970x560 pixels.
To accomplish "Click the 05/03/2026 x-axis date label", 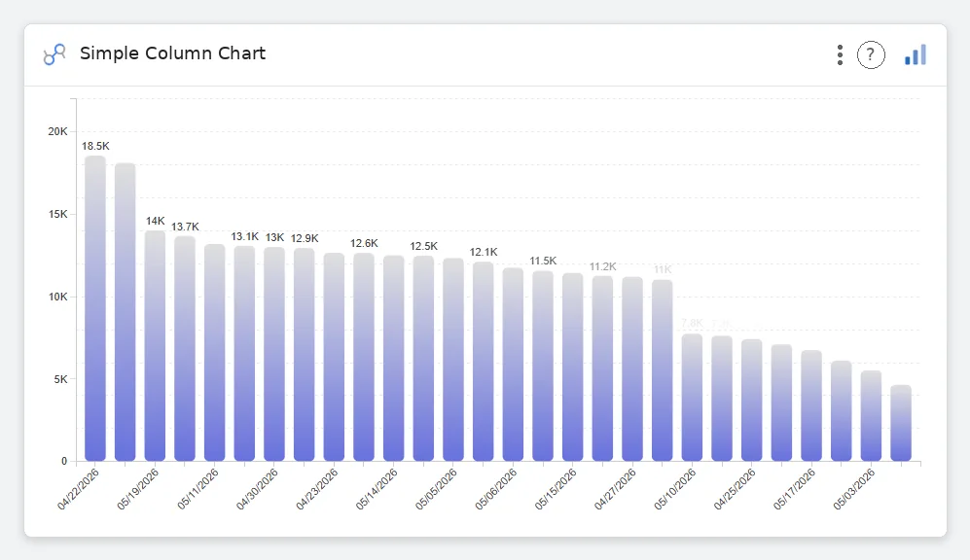I will (x=854, y=489).
